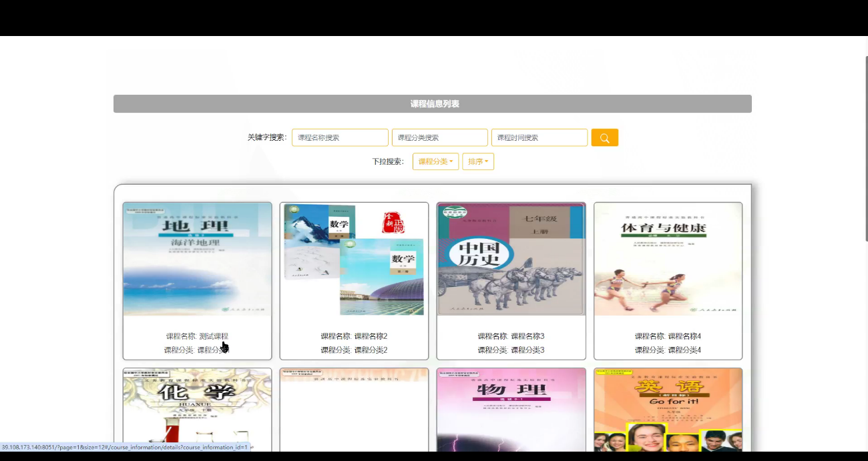This screenshot has height=461, width=868.
Task: Click the text 课程名称: 课程名称2
Action: (x=354, y=336)
